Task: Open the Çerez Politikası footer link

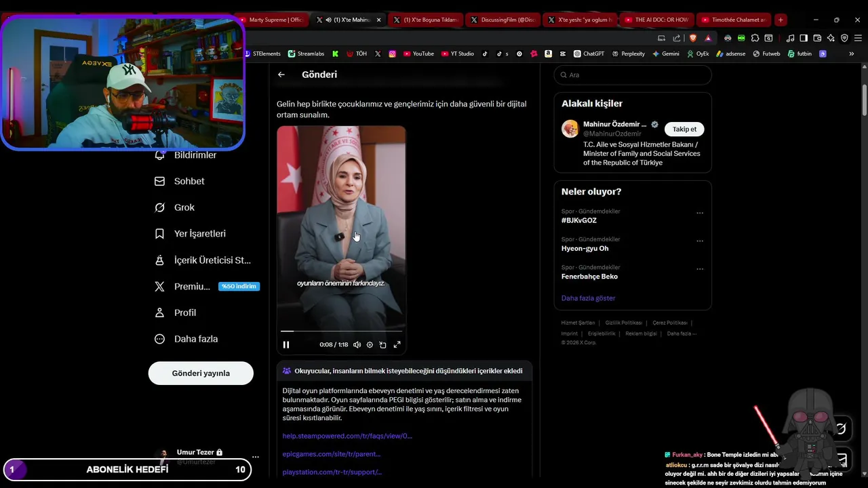Action: point(669,323)
